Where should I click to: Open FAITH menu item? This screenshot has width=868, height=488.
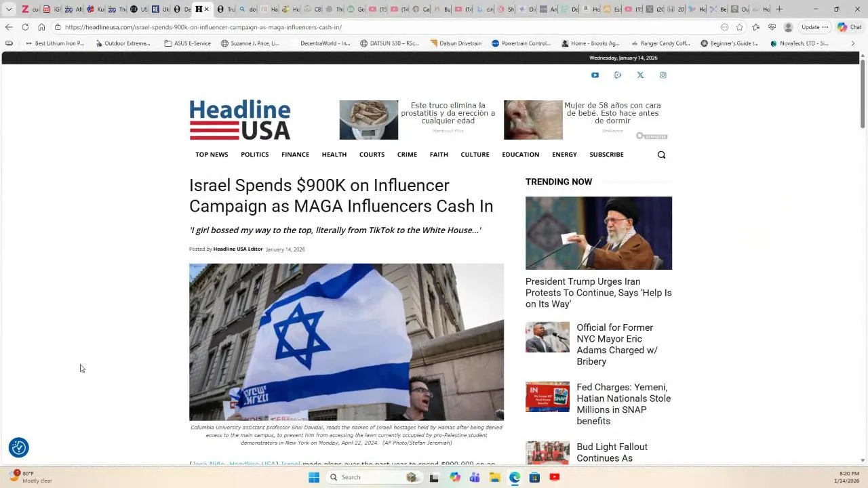[x=439, y=155]
